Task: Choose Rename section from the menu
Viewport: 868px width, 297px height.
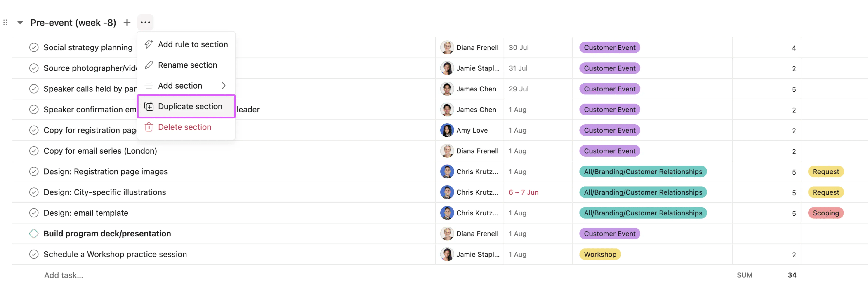Action: coord(187,65)
